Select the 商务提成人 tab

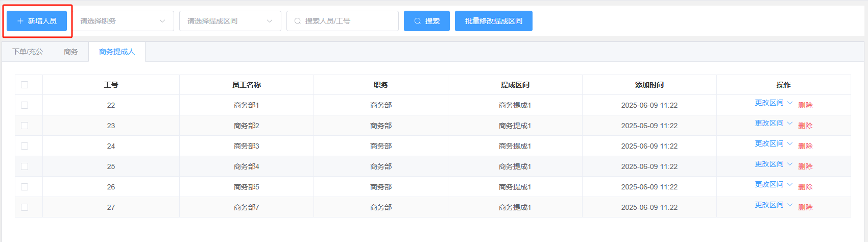point(117,52)
